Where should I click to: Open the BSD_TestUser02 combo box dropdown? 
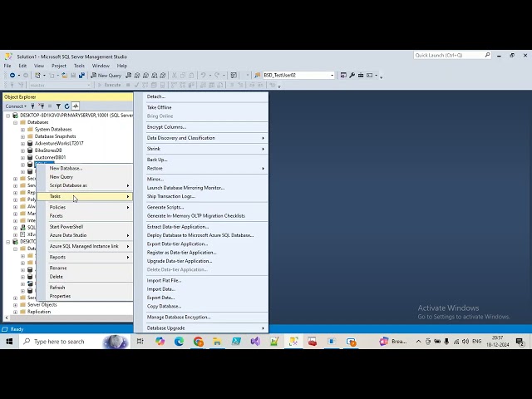332,76
